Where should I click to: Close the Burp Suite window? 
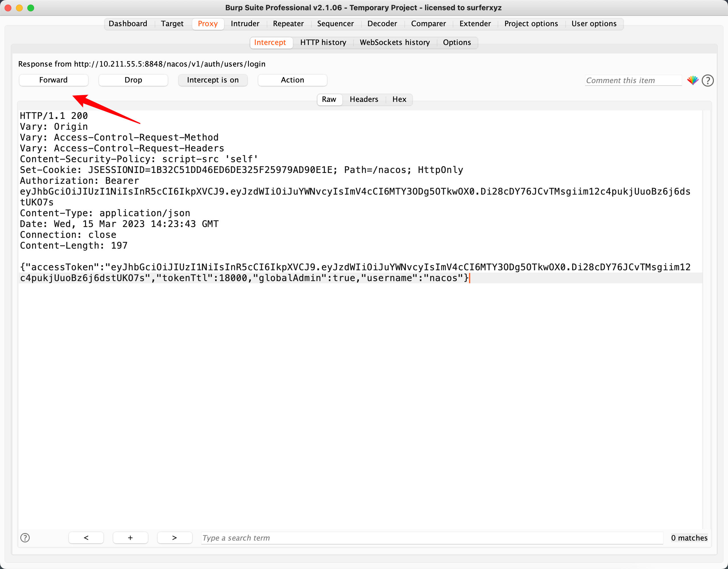(x=8, y=8)
